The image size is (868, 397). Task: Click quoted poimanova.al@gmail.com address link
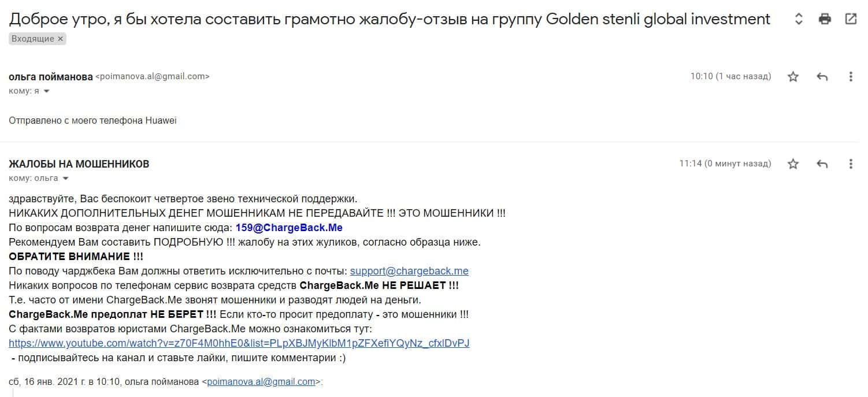[x=261, y=382]
